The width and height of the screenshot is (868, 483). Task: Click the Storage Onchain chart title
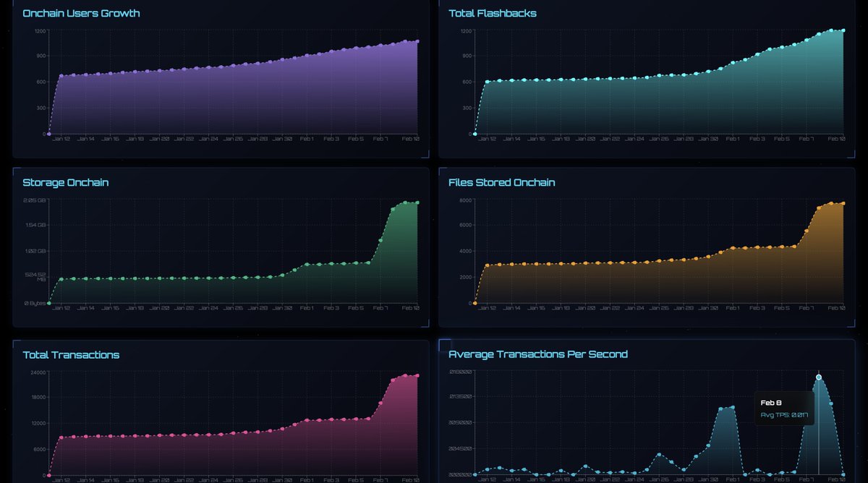(66, 183)
